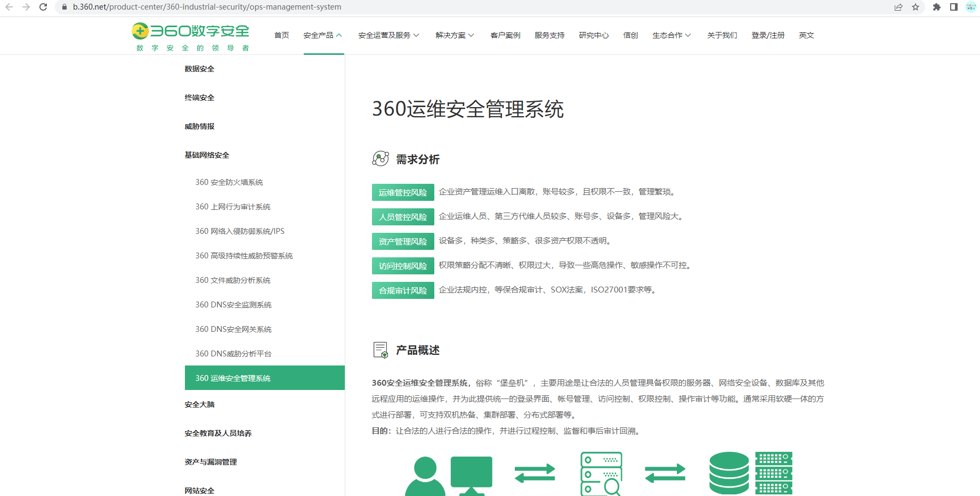Reload the page with refresh icon

43,7
